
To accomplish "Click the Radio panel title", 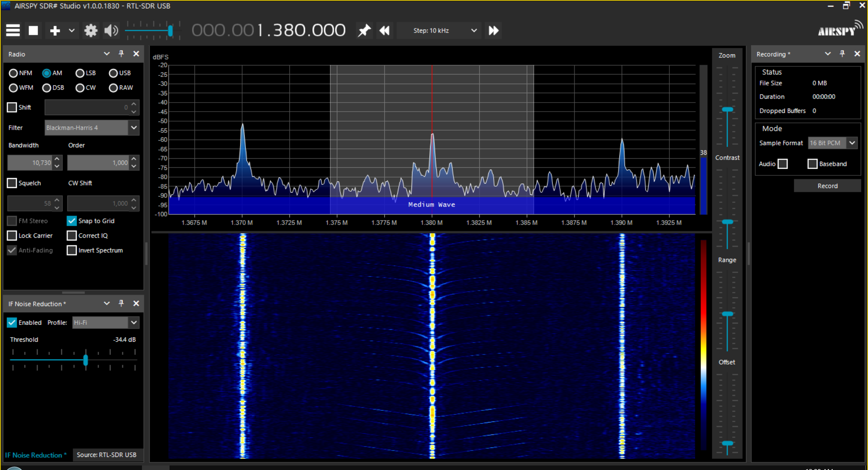I will (17, 54).
